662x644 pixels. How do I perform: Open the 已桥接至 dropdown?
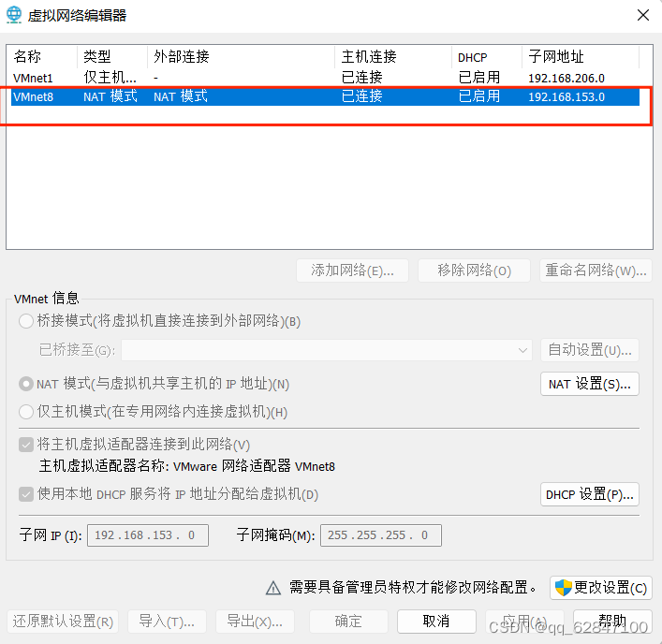point(327,350)
